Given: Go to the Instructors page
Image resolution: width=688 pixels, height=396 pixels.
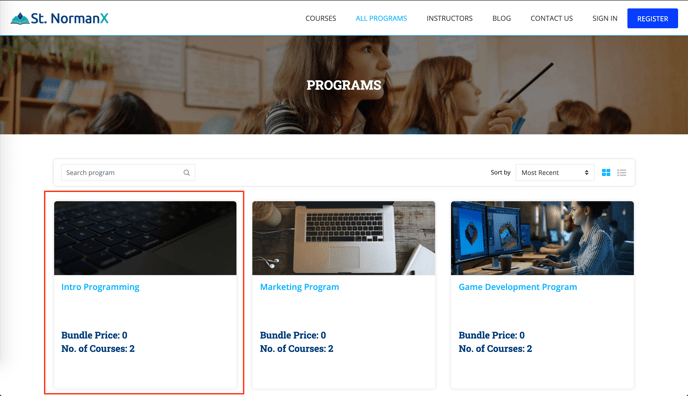Looking at the screenshot, I should tap(449, 18).
